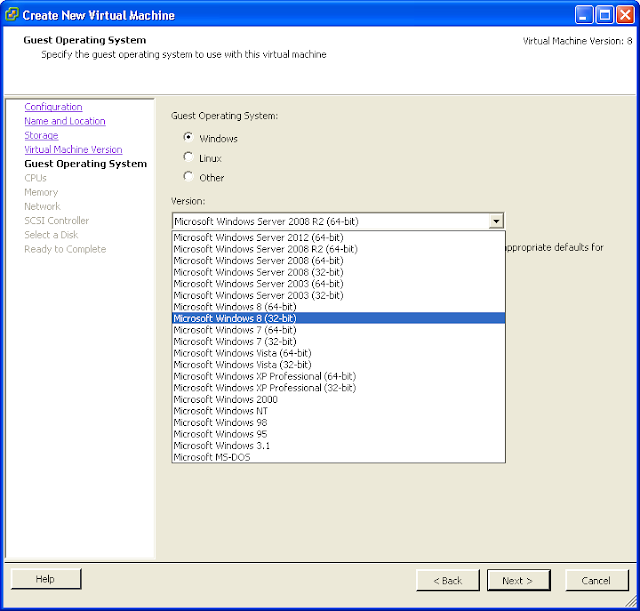Open the Version combo box arrow
This screenshot has height=611, width=640.
tap(496, 221)
